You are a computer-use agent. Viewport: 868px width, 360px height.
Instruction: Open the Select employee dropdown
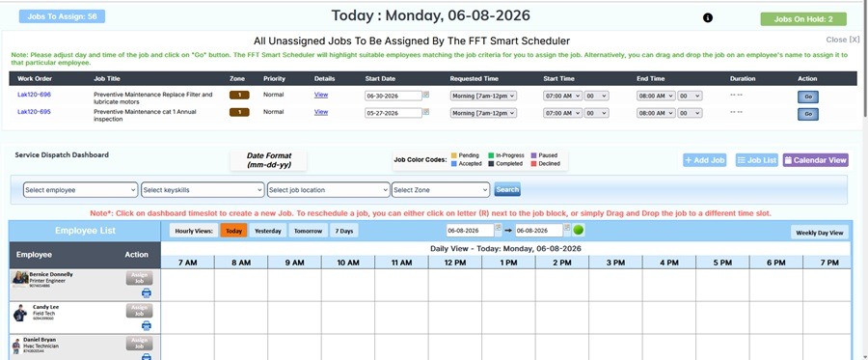click(x=80, y=190)
